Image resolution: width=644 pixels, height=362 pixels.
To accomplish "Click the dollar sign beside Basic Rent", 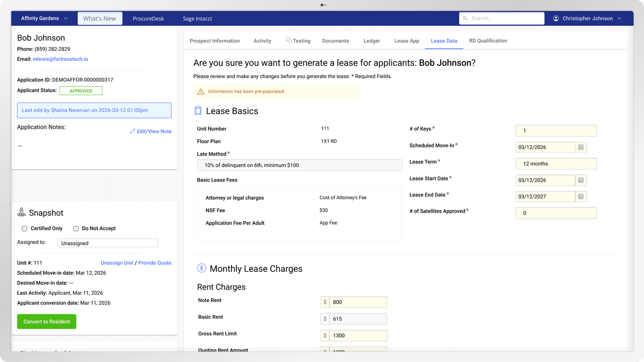I will click(325, 319).
